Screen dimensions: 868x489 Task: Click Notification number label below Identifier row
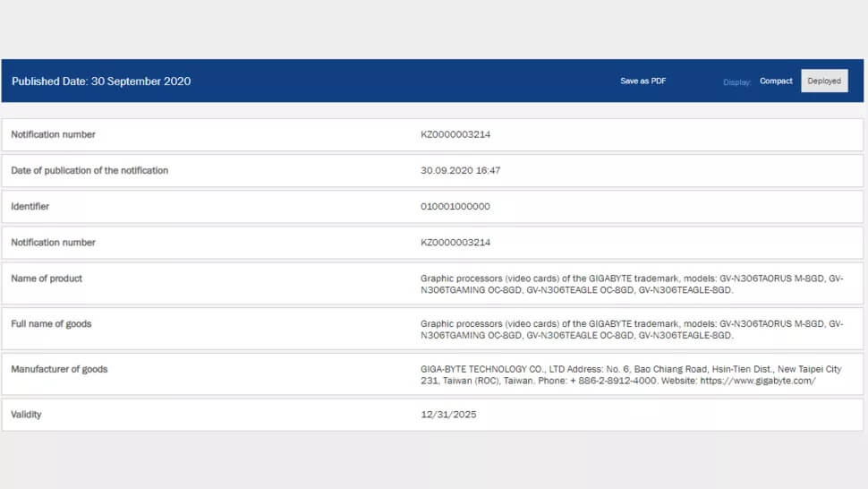[x=53, y=243]
